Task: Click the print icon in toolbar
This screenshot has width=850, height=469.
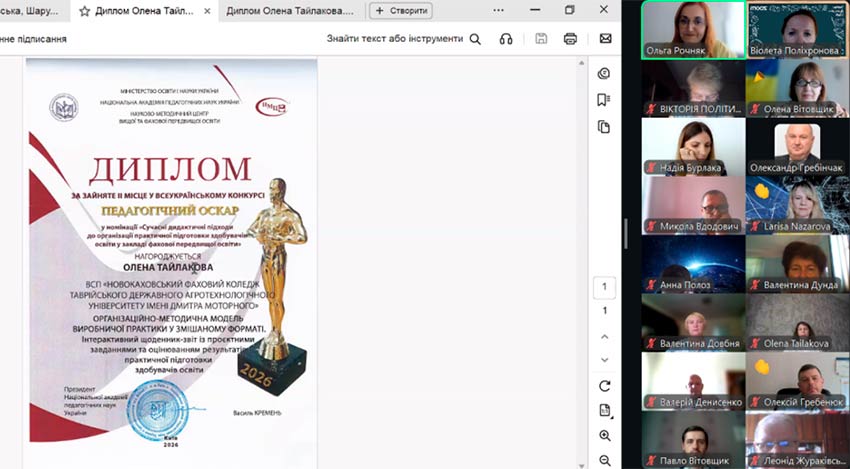Action: [x=570, y=39]
